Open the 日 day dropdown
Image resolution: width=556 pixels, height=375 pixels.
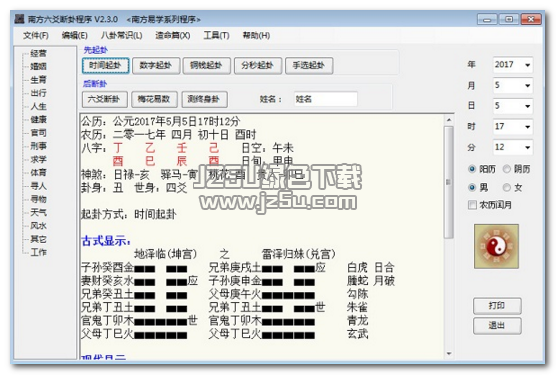point(513,106)
